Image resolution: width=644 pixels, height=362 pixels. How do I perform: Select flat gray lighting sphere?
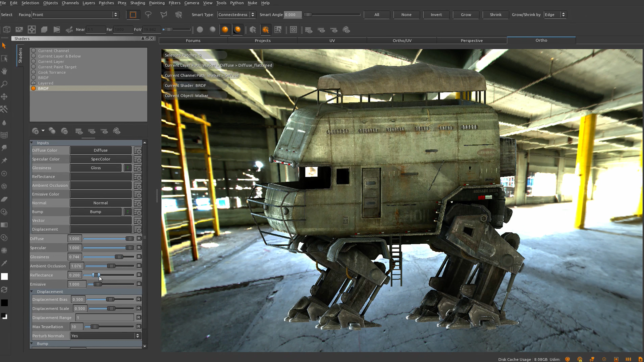[200, 30]
